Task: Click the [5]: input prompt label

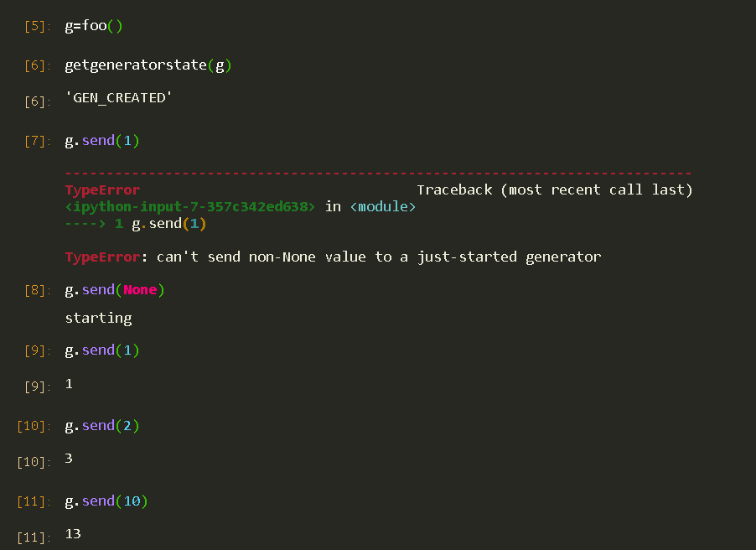Action: click(37, 26)
